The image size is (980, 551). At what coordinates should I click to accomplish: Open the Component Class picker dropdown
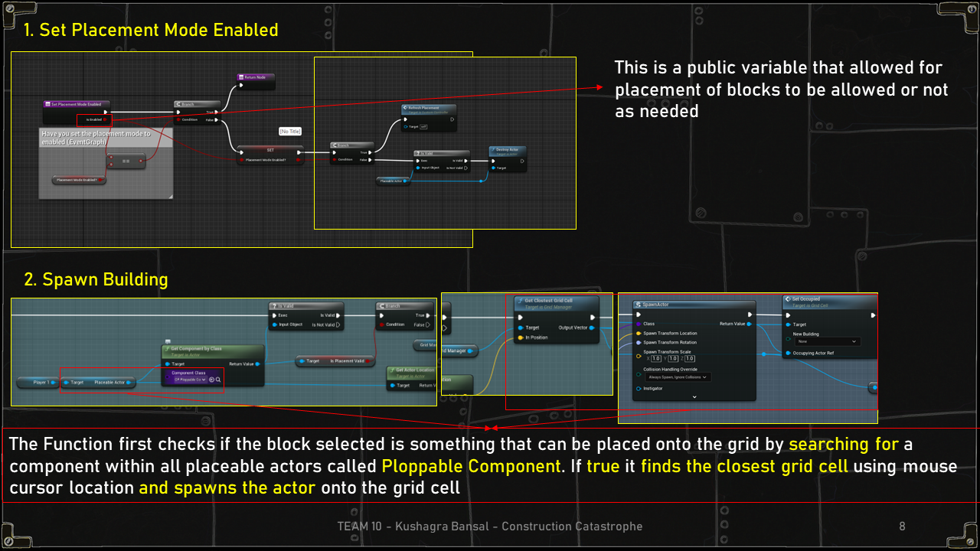tap(189, 380)
